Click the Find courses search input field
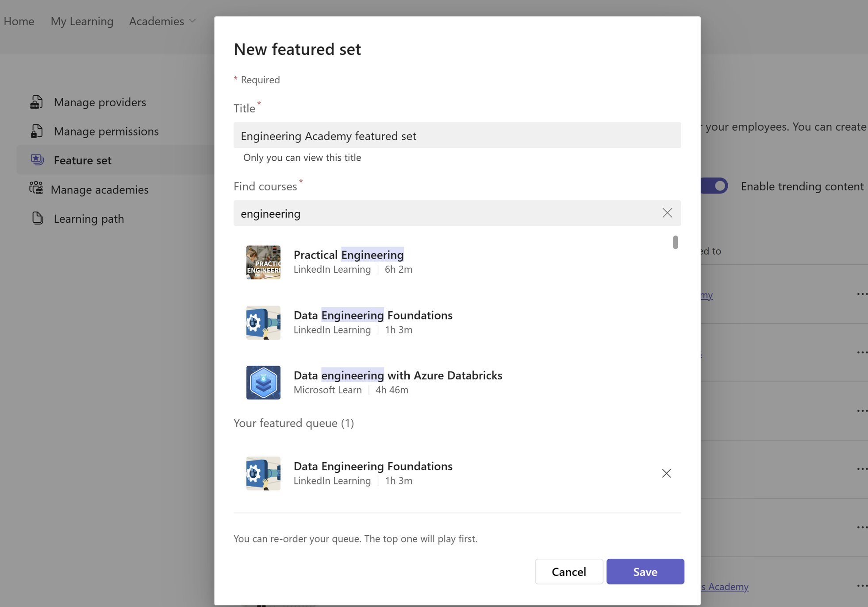 point(457,213)
